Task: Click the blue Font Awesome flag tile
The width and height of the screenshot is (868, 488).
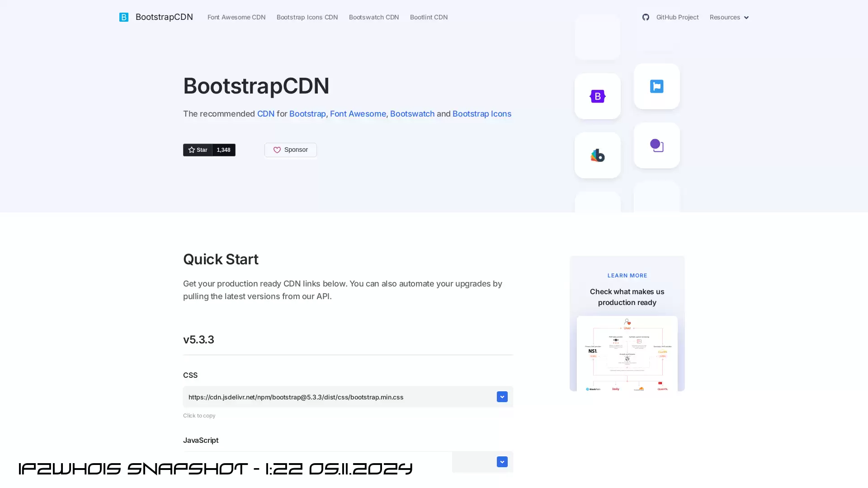Action: [657, 86]
